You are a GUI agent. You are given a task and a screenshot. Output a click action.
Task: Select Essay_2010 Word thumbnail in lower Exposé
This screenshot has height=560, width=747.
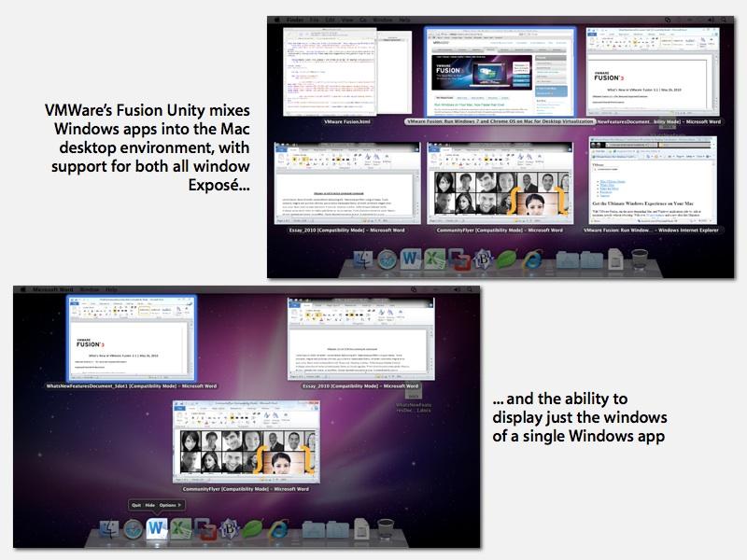(360, 338)
